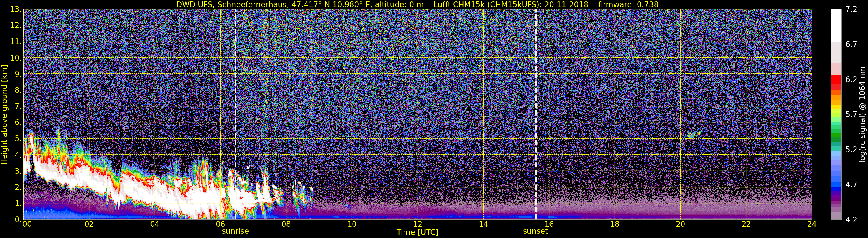Click the colorbar tick value "4.7"

click(x=851, y=184)
